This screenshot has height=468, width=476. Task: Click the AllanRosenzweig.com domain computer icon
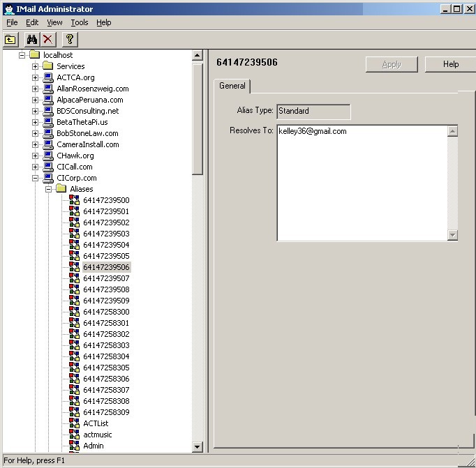48,89
